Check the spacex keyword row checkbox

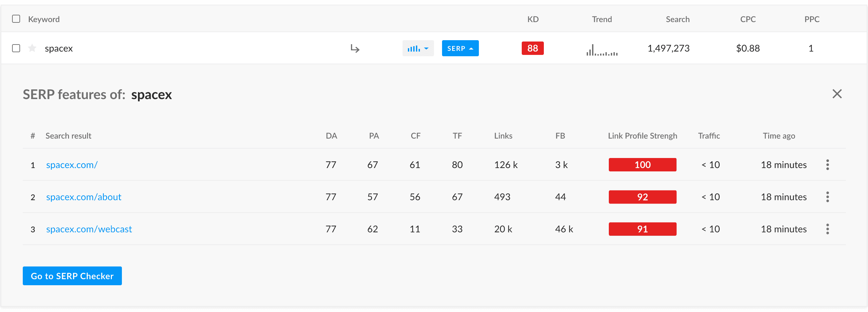tap(16, 48)
